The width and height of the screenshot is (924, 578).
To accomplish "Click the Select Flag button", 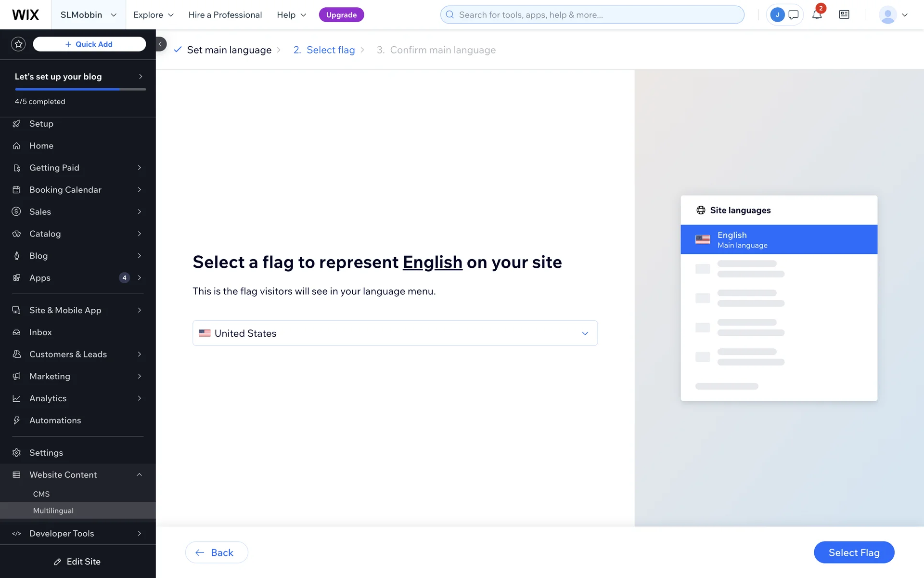I will coord(854,552).
